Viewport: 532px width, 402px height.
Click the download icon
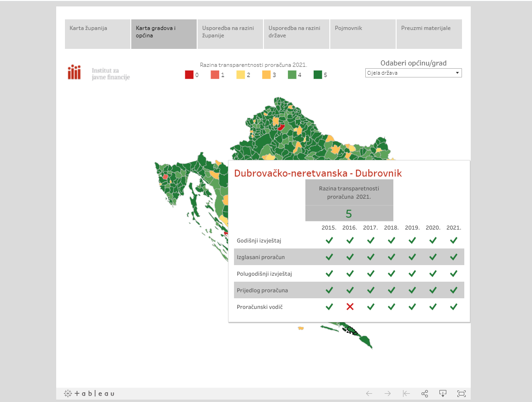[x=443, y=393]
